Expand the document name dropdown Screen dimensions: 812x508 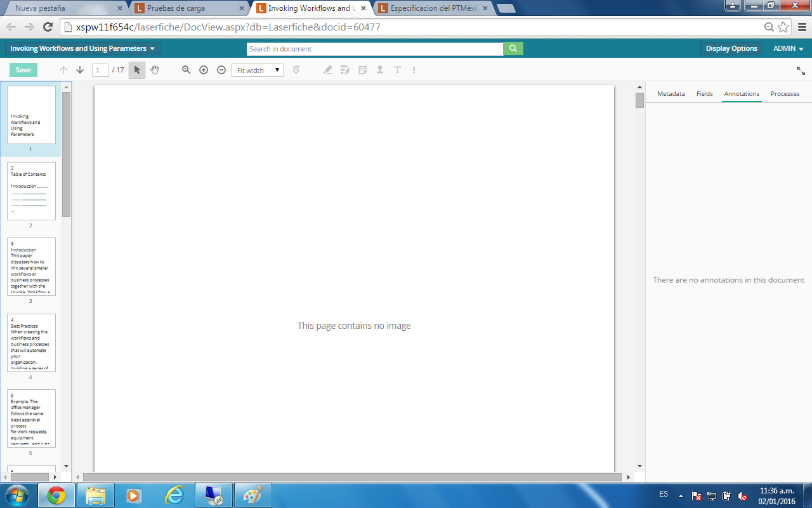point(82,48)
